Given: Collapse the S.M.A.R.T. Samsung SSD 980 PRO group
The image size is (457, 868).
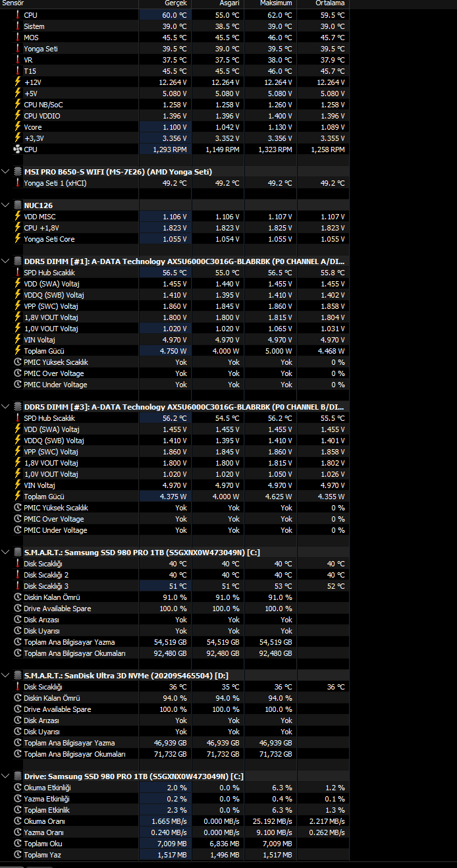Looking at the screenshot, I should [x=6, y=553].
